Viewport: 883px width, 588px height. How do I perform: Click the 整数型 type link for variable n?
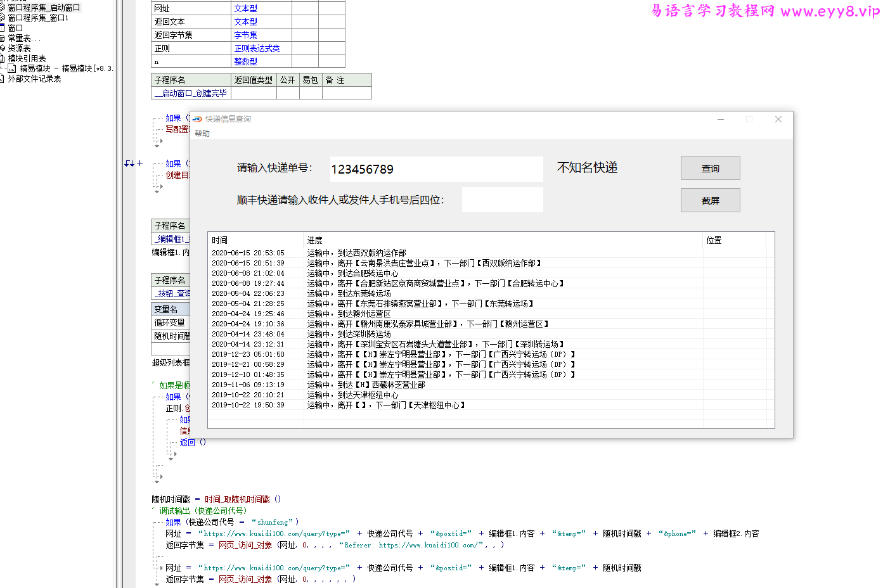point(245,61)
